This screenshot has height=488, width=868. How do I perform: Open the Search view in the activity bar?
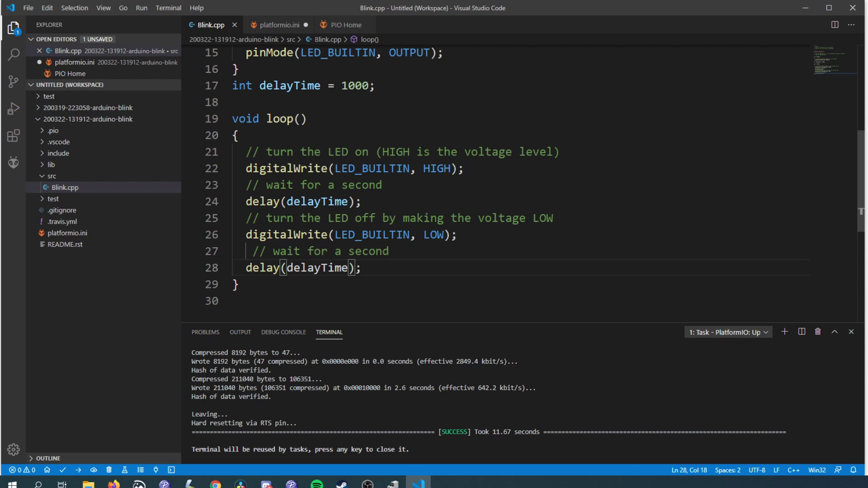[x=14, y=54]
